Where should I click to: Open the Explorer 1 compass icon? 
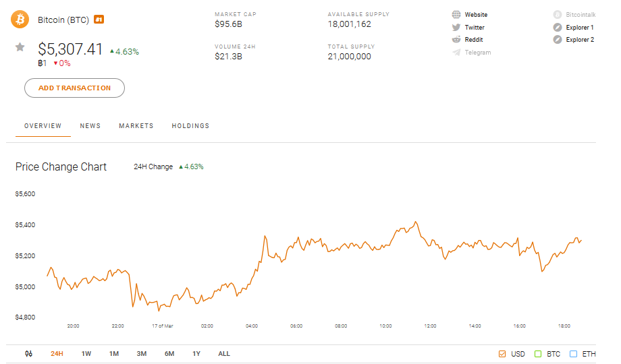(x=558, y=28)
